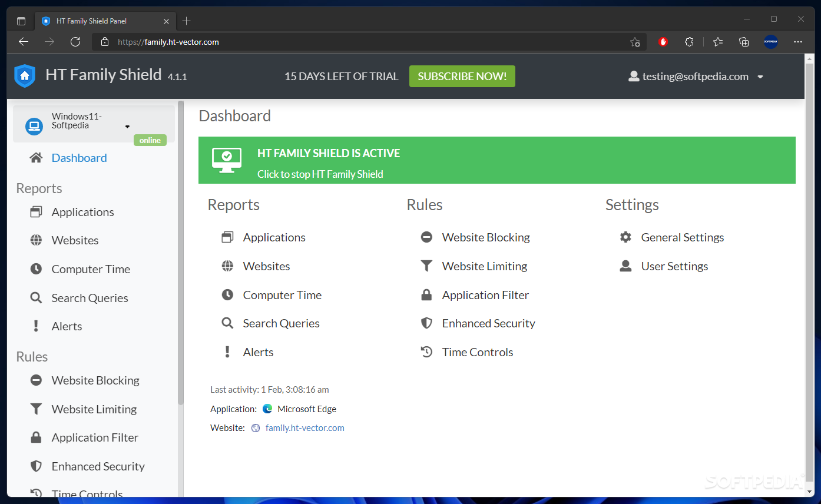Close the HT Family Shield Panel tab
821x504 pixels.
166,21
